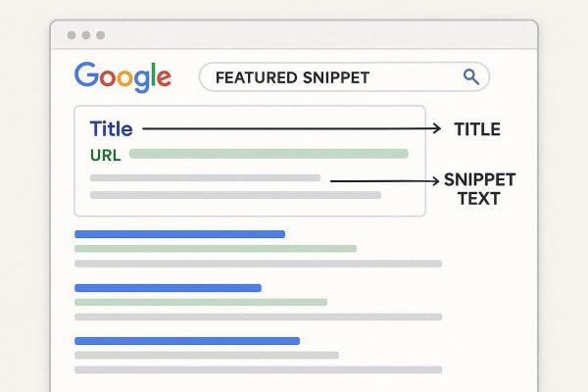The height and width of the screenshot is (392, 588).
Task: Open the third blue search result title
Action: 186,341
